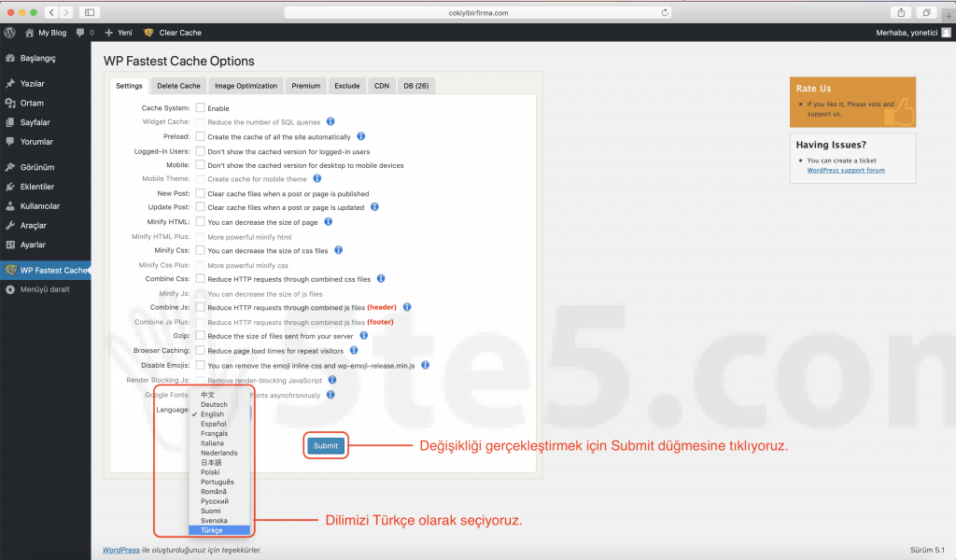Open Eklentiler (plugins) sidebar icon
Screen dimensions: 956x560
point(9,186)
